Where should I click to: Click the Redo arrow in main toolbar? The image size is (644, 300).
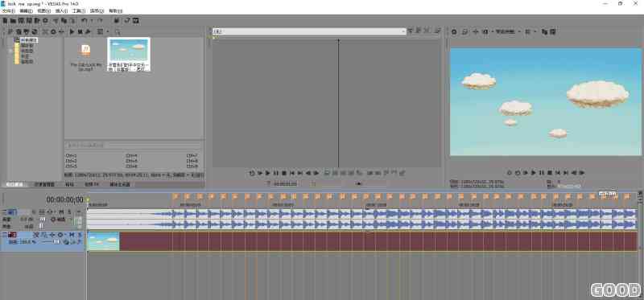pos(100,21)
